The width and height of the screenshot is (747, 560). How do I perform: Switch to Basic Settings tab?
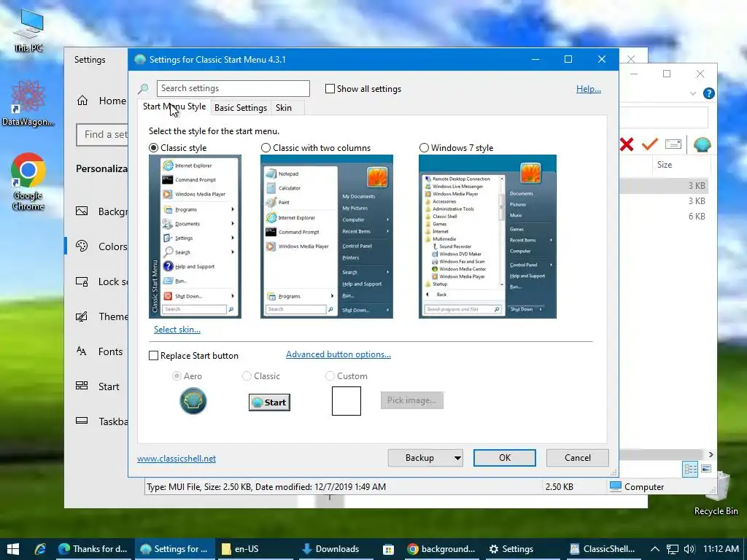(241, 108)
